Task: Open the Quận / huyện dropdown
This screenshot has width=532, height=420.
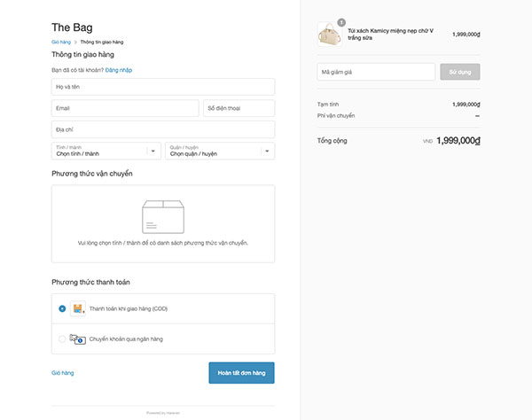Action: tap(220, 151)
